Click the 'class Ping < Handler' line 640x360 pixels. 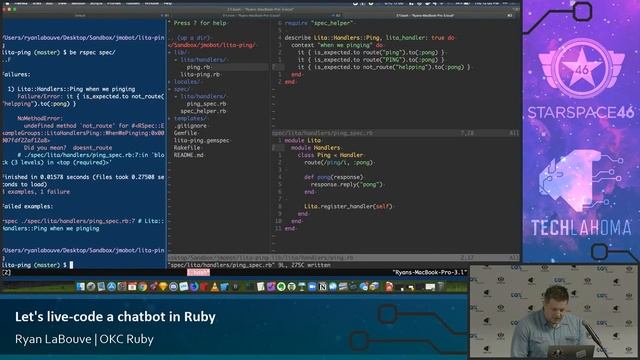(x=331, y=155)
